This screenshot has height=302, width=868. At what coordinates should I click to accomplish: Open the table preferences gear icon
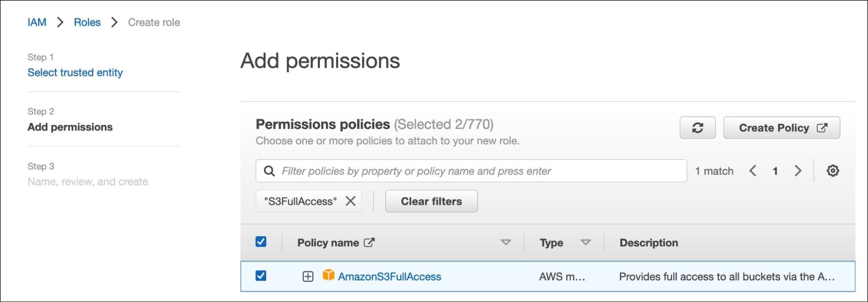[833, 170]
